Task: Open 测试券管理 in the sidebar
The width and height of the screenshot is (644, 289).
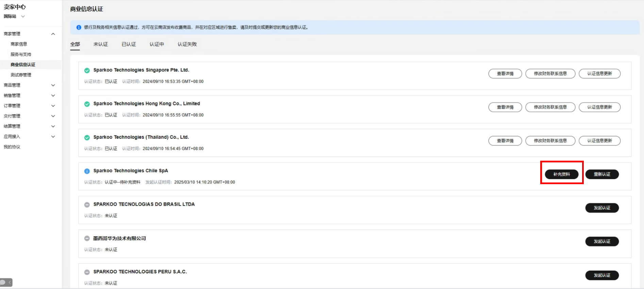Action: tap(21, 75)
